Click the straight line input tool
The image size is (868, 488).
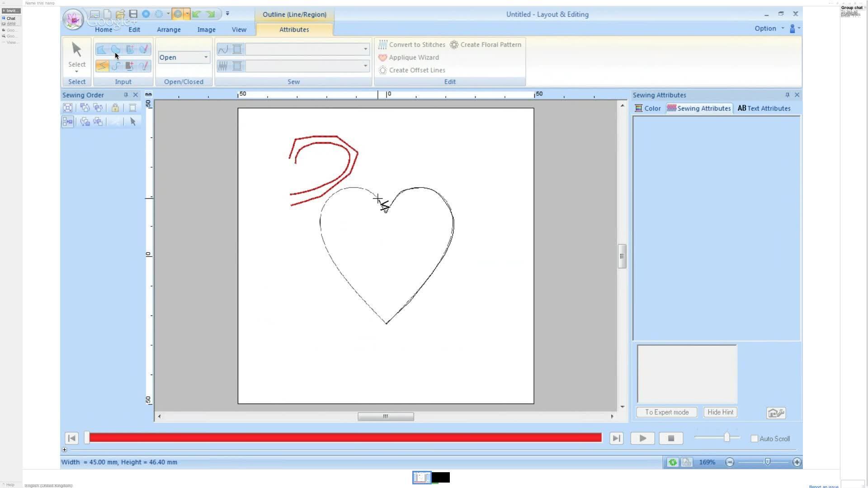point(102,66)
